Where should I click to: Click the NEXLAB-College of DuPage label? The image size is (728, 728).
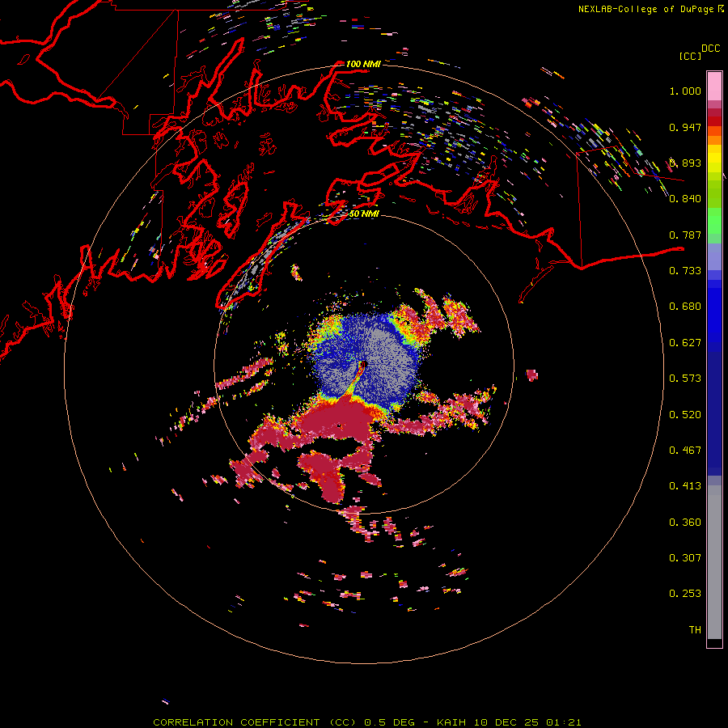pos(645,9)
